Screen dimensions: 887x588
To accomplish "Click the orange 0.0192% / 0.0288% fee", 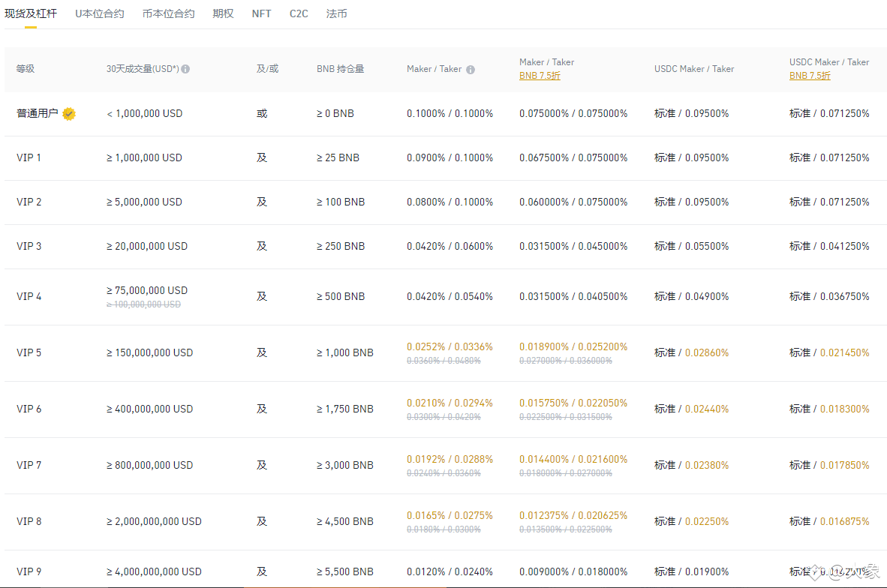I will pos(450,459).
